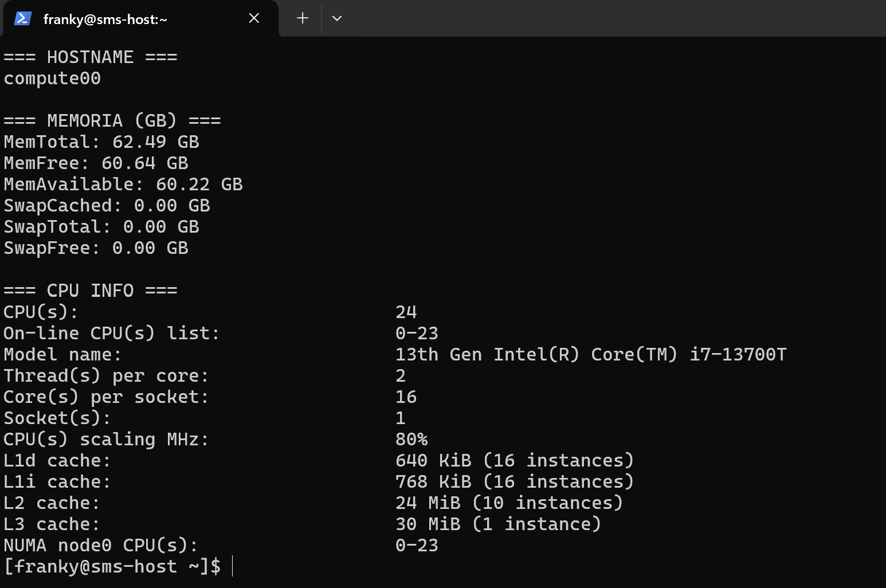Click the HOSTNAME section header
The height and width of the screenshot is (588, 886).
(x=91, y=57)
